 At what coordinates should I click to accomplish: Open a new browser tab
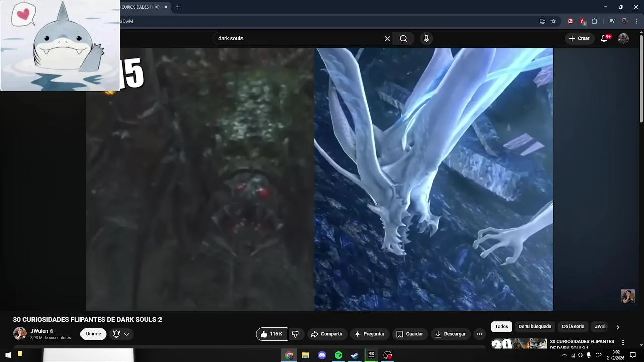pos(178,7)
